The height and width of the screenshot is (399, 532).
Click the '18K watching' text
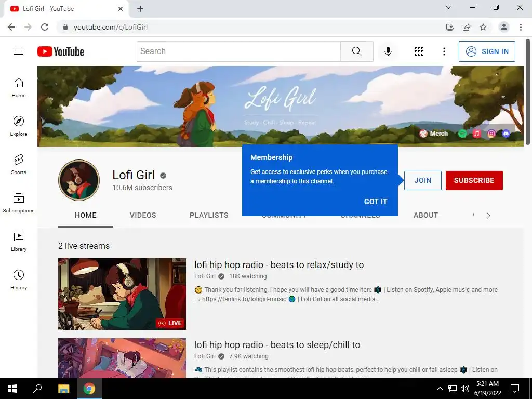point(248,276)
